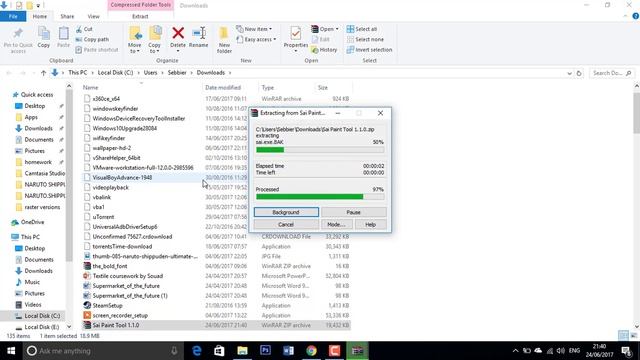Select OneDrive in the navigation pane
This screenshot has width=640, height=360.
point(32,222)
